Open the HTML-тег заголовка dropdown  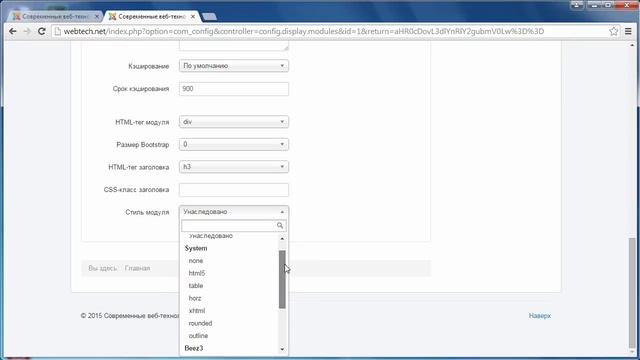pyautogui.click(x=234, y=167)
